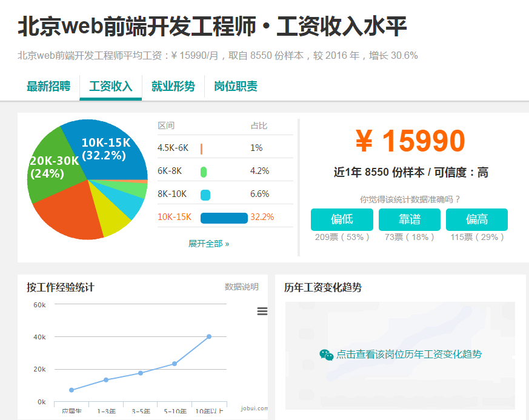The width and height of the screenshot is (529, 420).
Task: Click the 10年以上 data point on line chart
Action: pos(208,336)
